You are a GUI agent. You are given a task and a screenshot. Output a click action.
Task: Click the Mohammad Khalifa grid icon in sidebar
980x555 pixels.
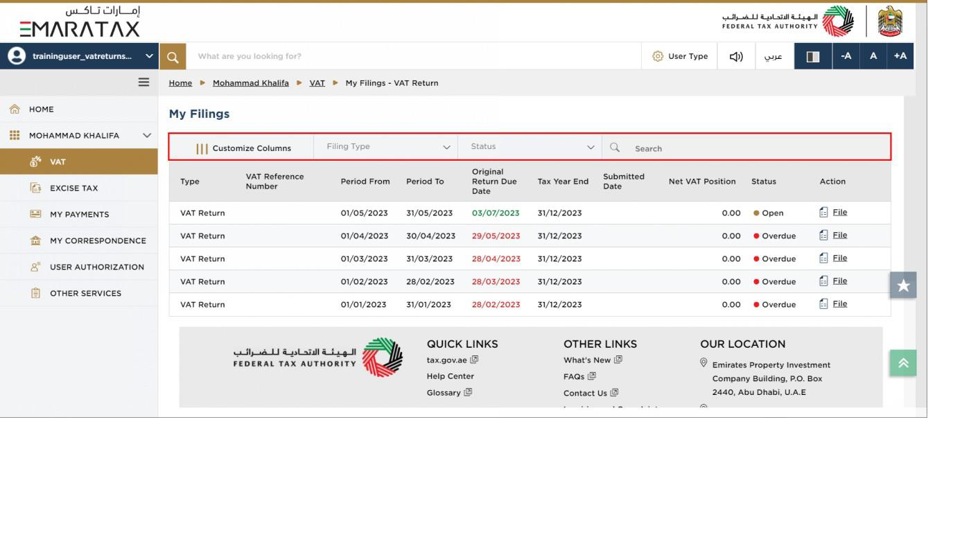14,135
